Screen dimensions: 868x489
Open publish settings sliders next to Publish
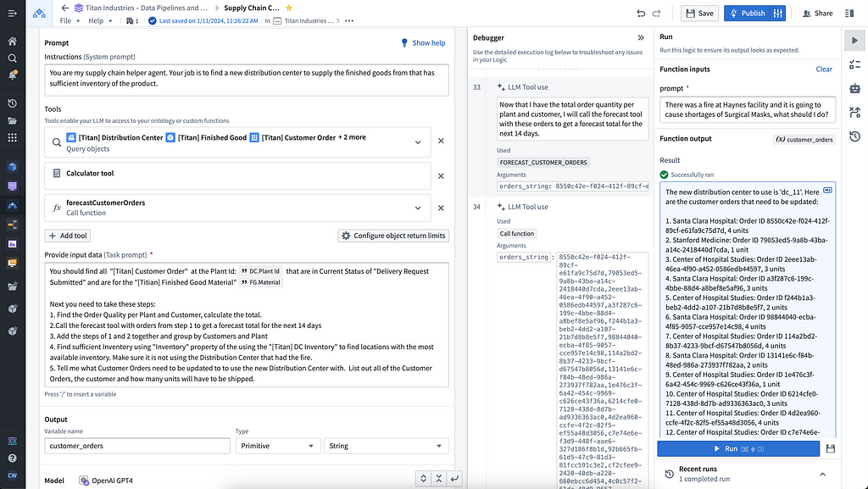(x=778, y=14)
